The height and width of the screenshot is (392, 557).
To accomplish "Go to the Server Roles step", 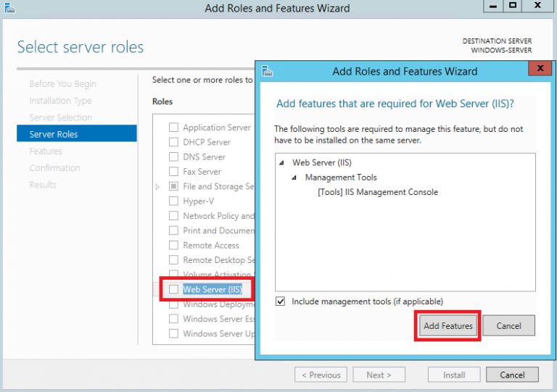I will click(54, 134).
